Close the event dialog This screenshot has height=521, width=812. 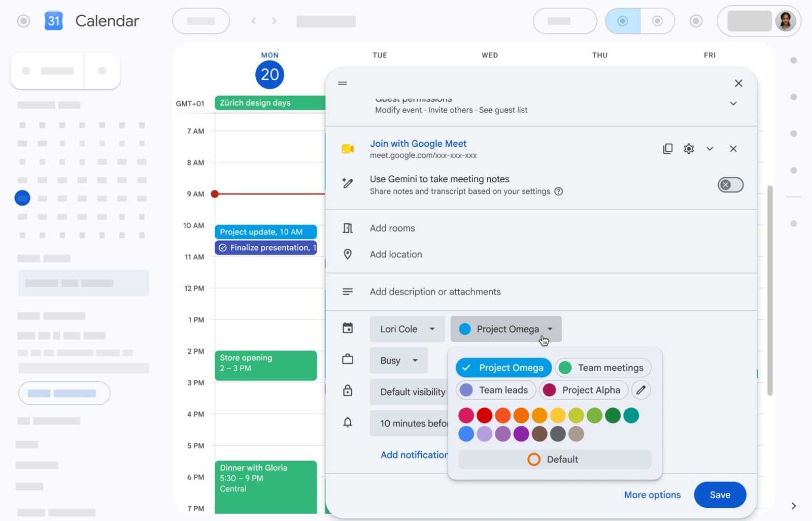tap(738, 83)
